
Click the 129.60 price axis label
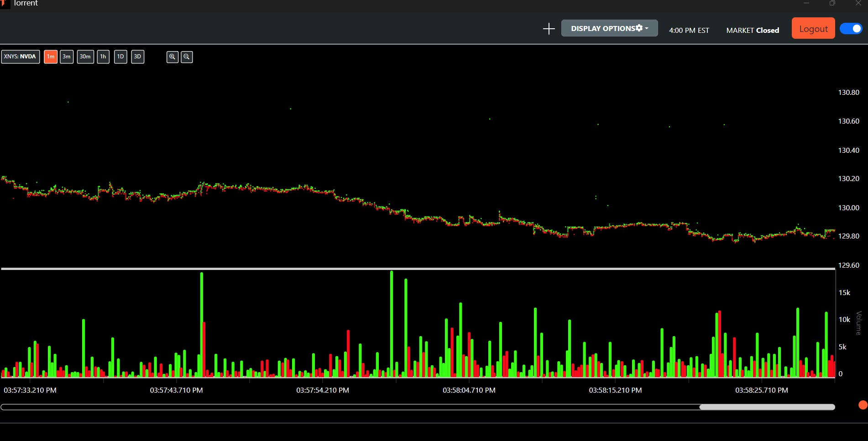pos(848,265)
